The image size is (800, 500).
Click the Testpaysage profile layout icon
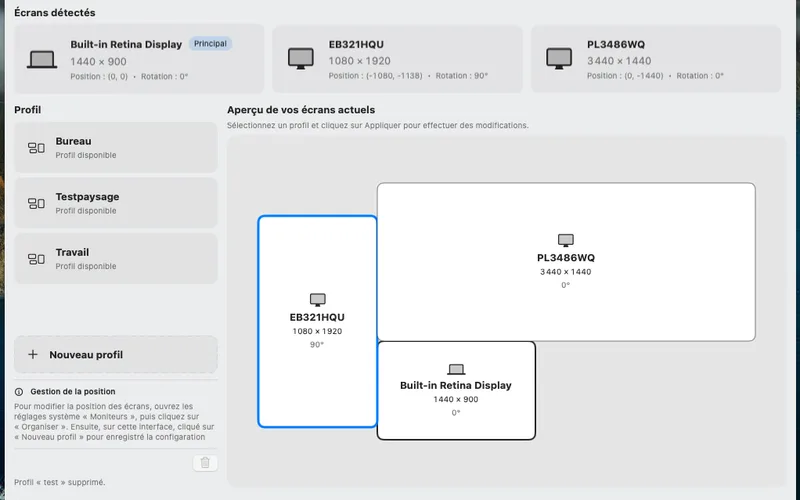36,204
